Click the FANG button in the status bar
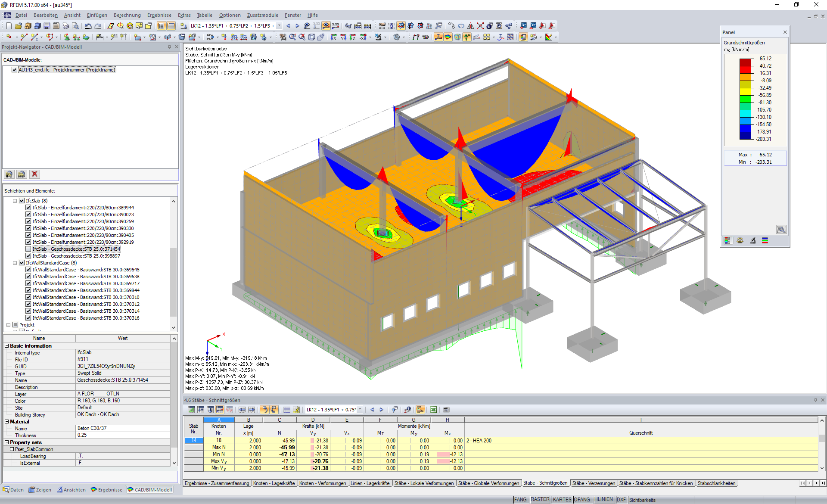Screen dimensions: 827x504 (x=521, y=500)
